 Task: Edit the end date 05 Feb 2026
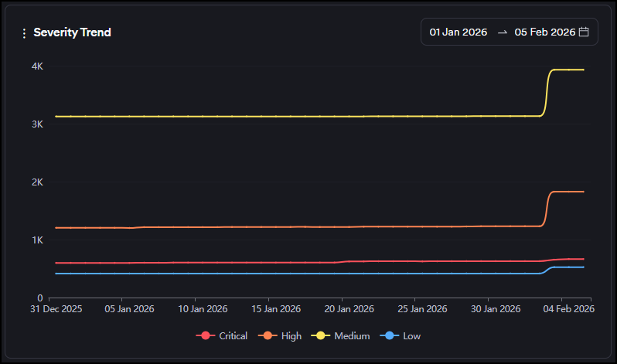(x=544, y=32)
